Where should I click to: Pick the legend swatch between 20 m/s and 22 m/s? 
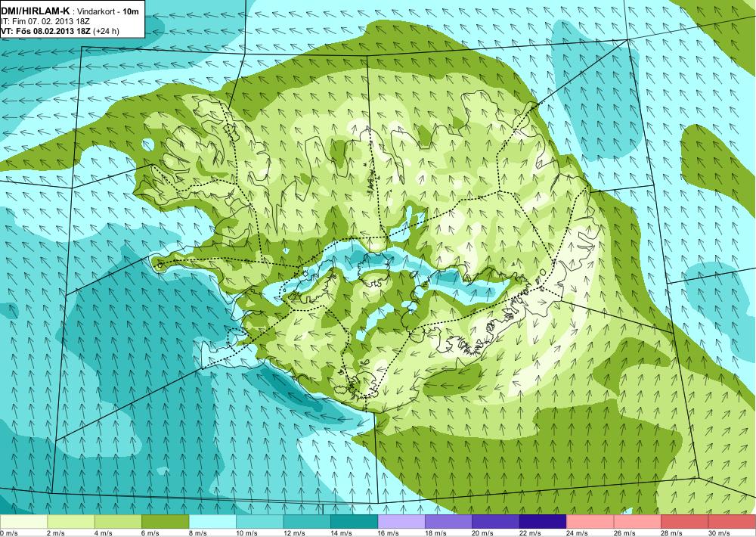coord(496,521)
